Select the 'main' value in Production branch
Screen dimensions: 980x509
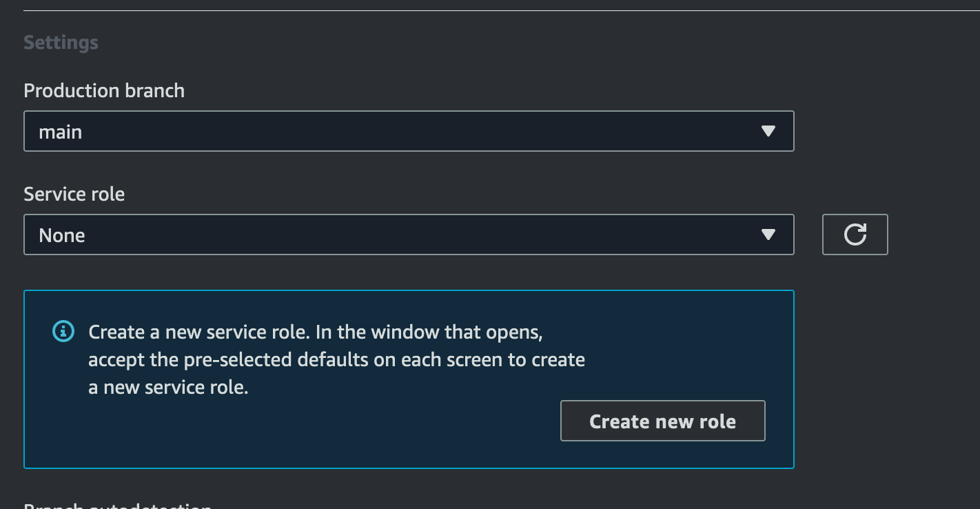click(61, 132)
